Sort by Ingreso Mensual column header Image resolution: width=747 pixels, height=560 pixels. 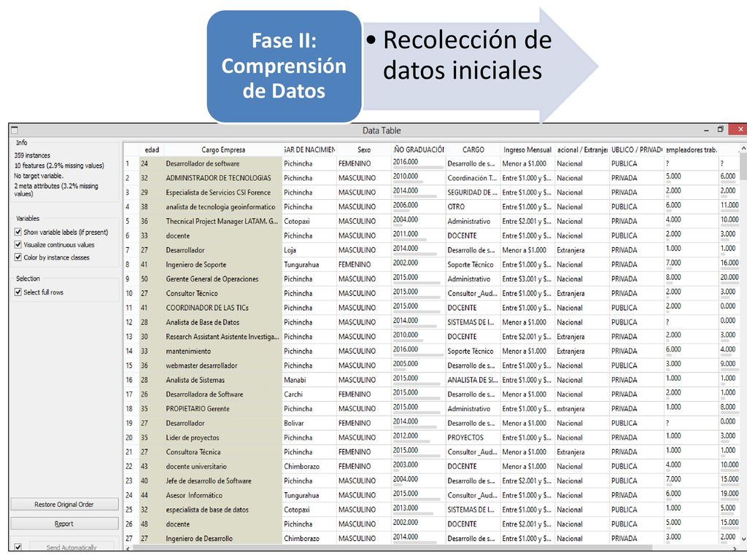[527, 149]
